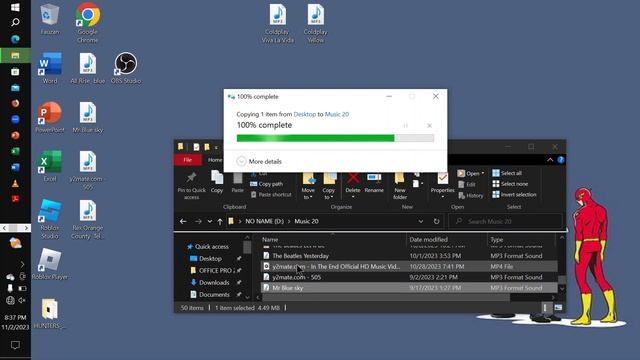Select the HUNTERS folder on the desktop

[x=50, y=313]
